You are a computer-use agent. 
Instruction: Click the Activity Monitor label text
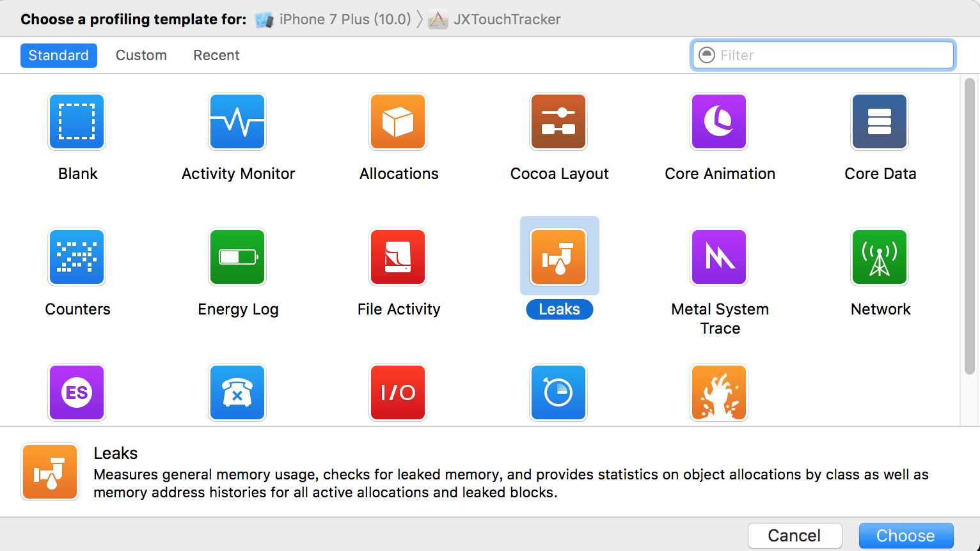tap(239, 174)
